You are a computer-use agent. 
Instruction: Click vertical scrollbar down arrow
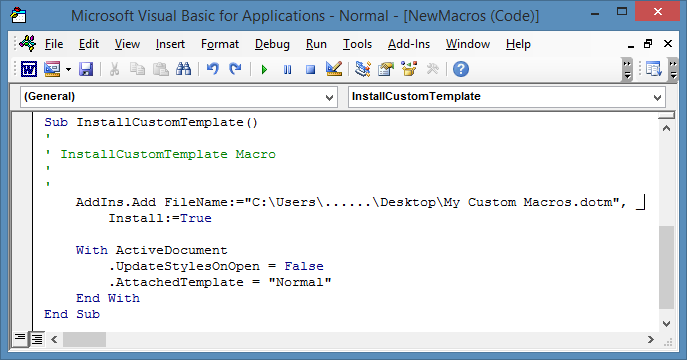tap(666, 324)
